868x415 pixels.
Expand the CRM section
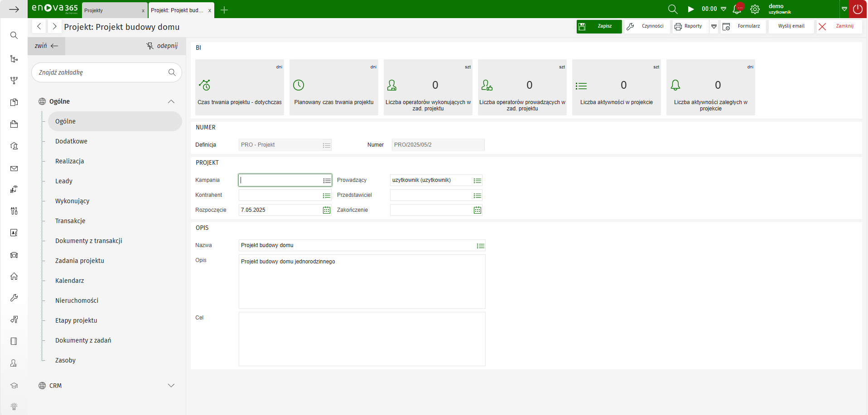pyautogui.click(x=171, y=386)
